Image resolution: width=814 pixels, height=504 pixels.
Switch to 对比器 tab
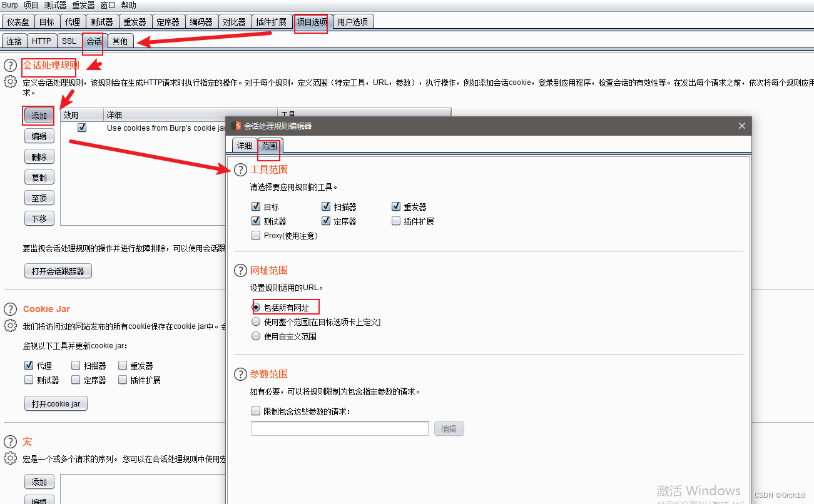[234, 22]
